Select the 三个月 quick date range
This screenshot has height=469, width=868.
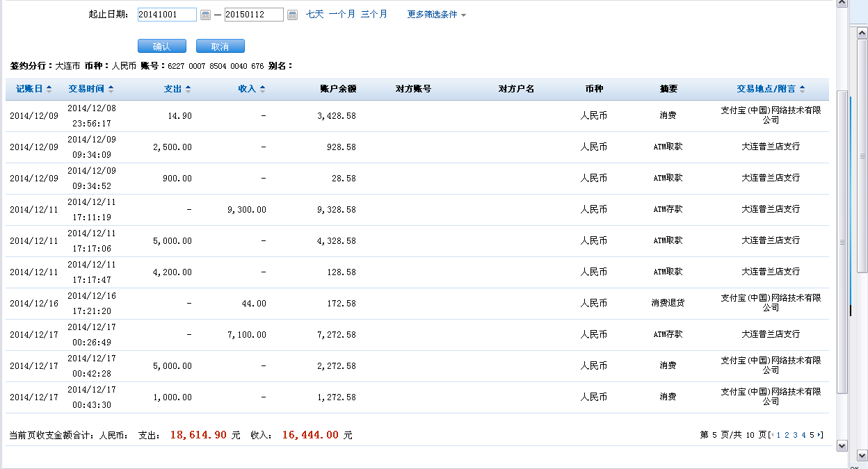pyautogui.click(x=373, y=14)
